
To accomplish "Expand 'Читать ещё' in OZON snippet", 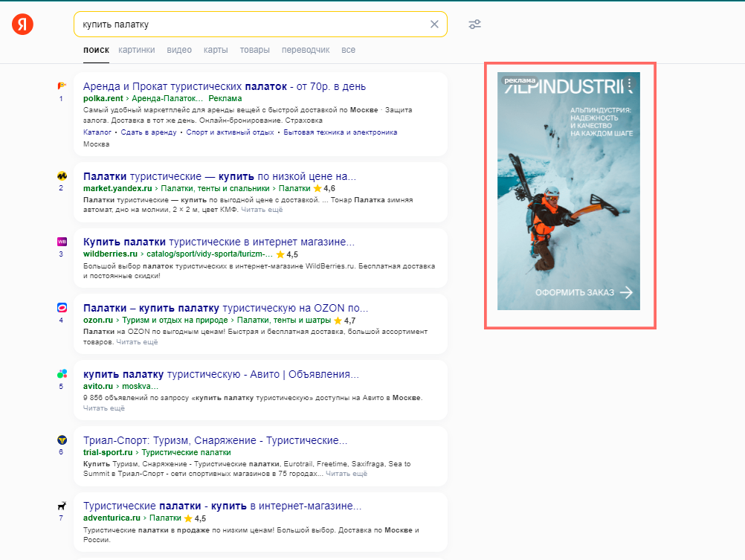I will pos(137,342).
